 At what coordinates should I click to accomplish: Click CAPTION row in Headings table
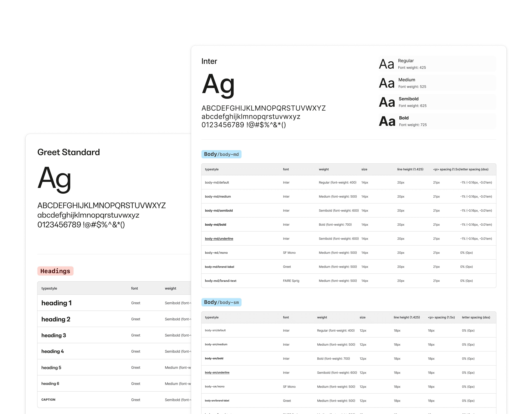[x=114, y=400]
